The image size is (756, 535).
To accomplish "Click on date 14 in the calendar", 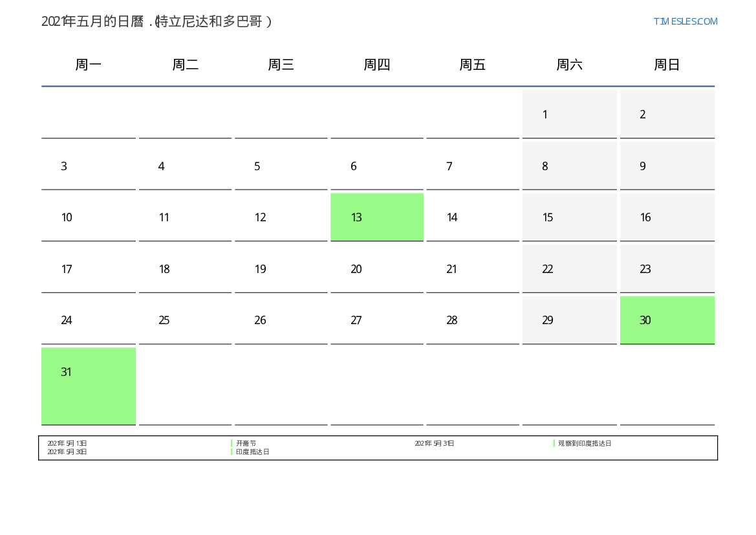I will point(473,217).
